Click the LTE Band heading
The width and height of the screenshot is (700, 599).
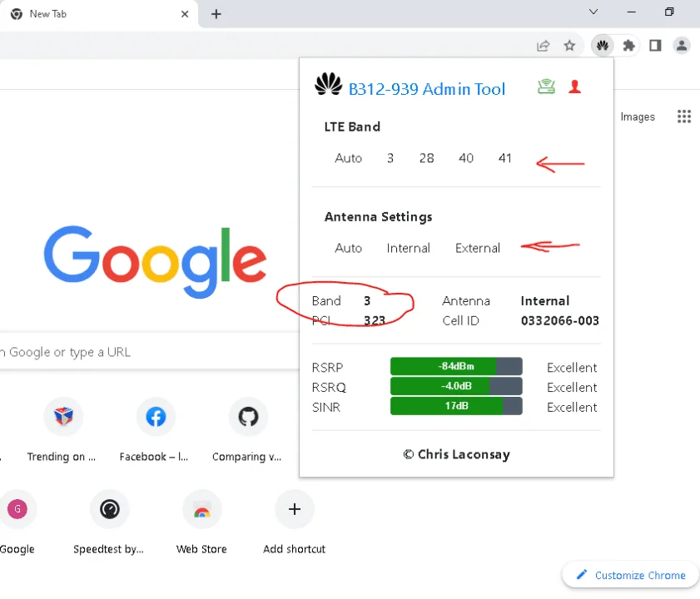tap(352, 126)
